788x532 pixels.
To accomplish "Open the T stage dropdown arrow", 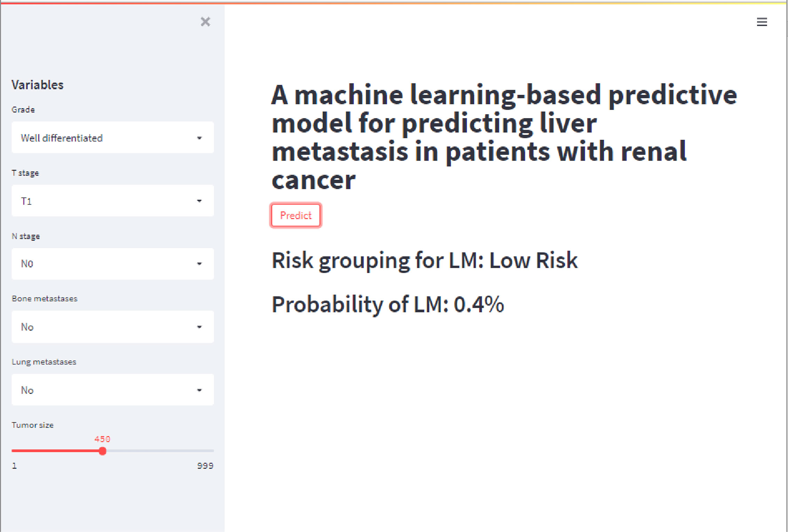I will [x=199, y=201].
